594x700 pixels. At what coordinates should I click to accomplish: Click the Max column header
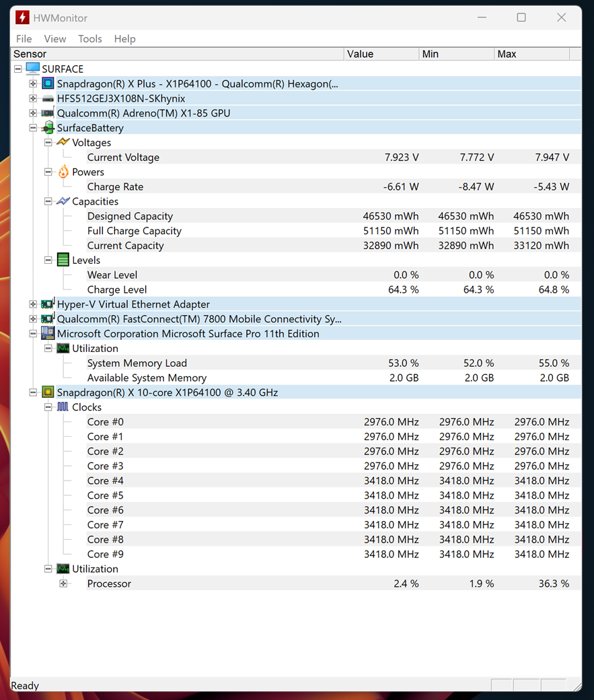coord(532,54)
